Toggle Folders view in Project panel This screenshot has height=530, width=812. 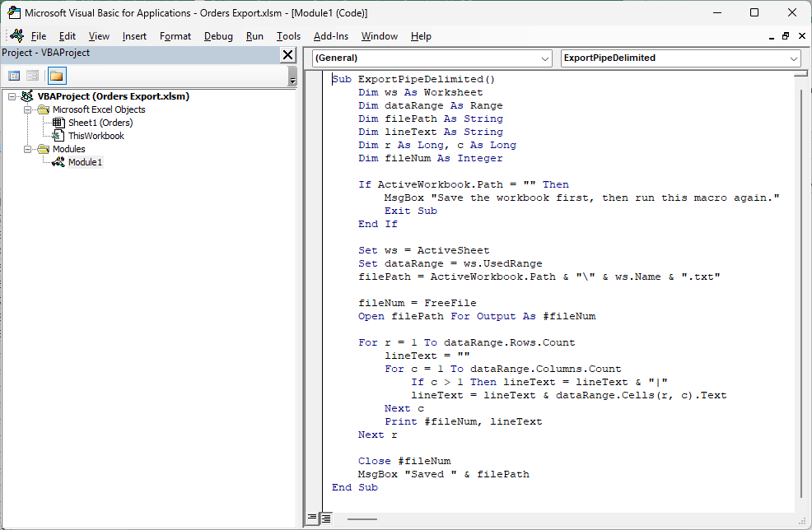coord(57,76)
